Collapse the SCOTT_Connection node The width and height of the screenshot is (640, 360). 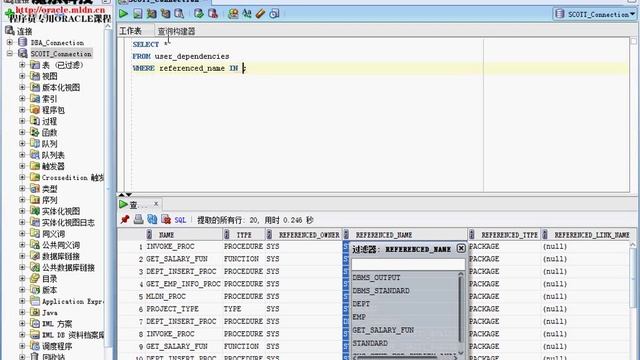click(x=9, y=53)
